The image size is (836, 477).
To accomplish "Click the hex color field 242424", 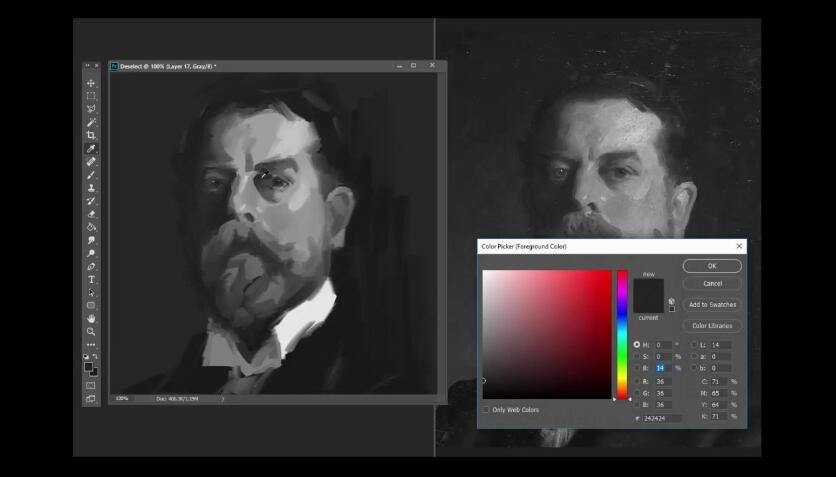I will [x=662, y=418].
